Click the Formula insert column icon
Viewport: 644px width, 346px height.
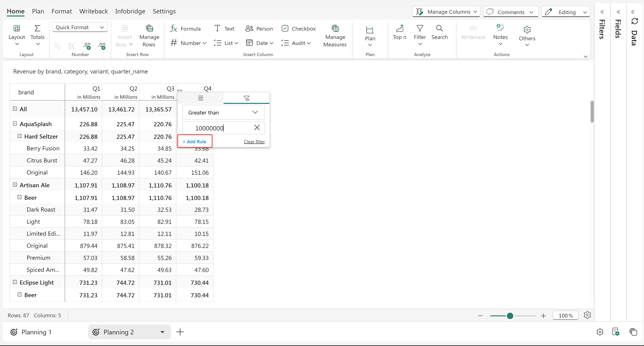pos(174,29)
